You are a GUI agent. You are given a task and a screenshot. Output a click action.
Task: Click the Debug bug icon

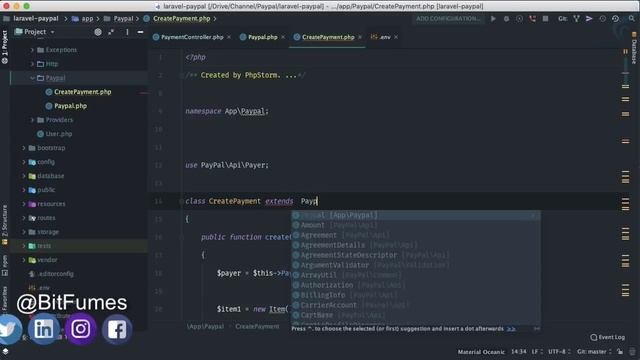pos(506,19)
